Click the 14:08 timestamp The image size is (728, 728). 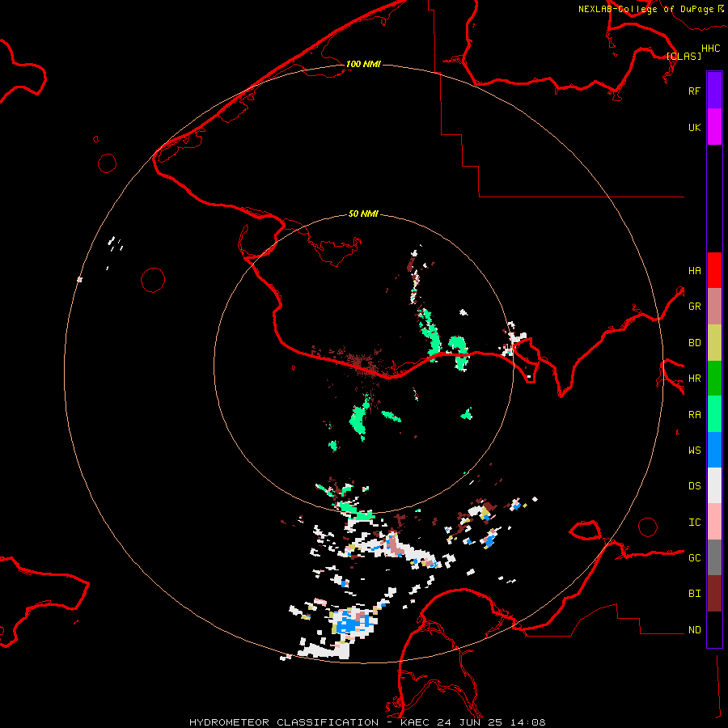click(527, 722)
